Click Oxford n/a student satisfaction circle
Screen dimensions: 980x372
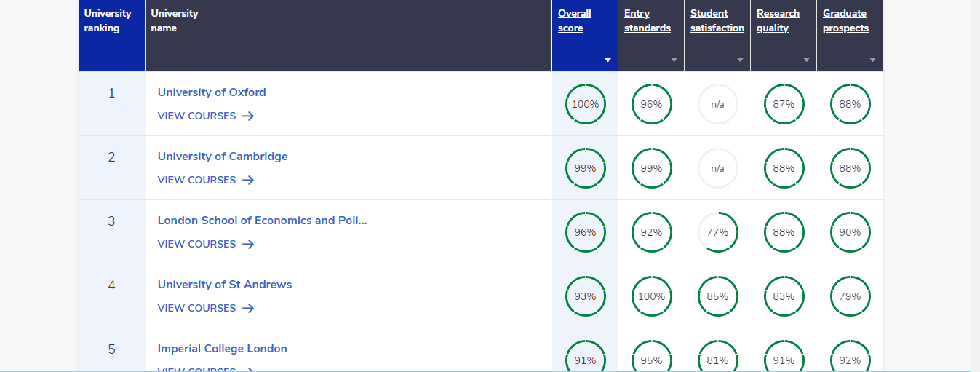pos(717,104)
